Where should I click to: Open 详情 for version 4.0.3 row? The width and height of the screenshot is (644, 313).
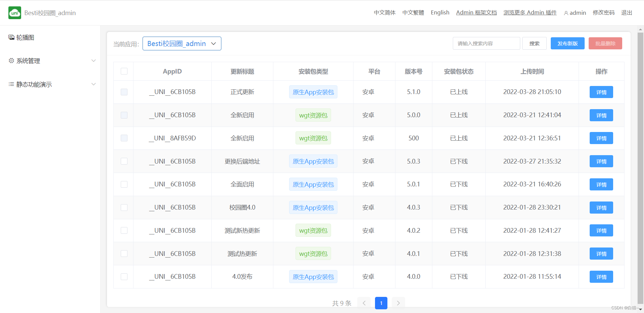(601, 208)
